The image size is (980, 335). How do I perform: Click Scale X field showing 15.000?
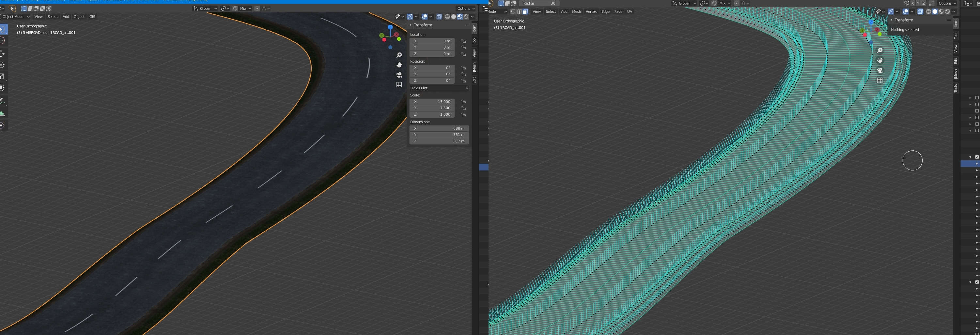pyautogui.click(x=432, y=102)
